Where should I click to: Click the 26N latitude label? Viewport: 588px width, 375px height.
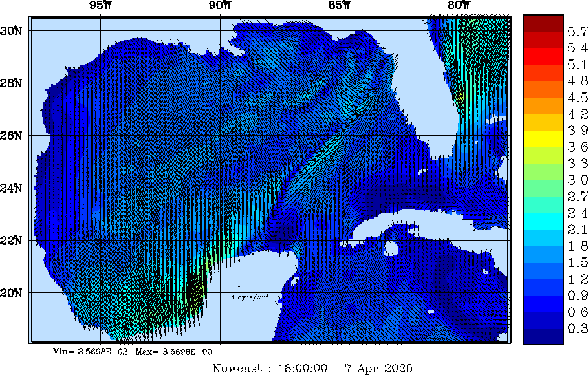point(11,135)
